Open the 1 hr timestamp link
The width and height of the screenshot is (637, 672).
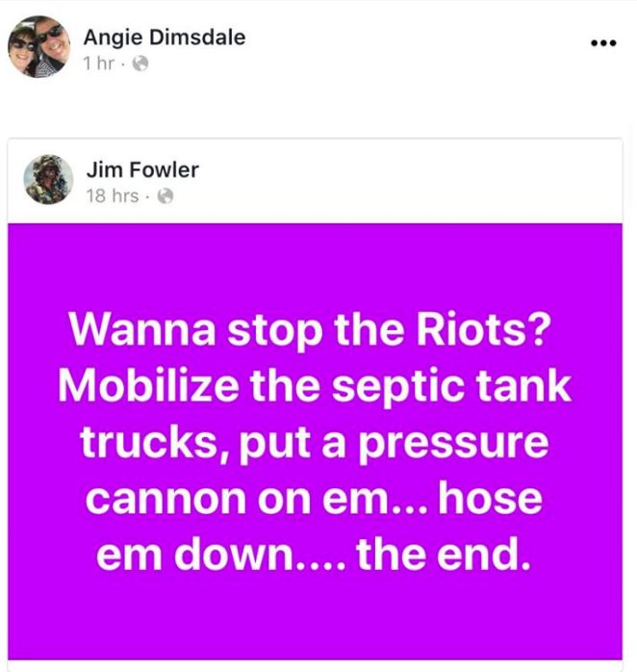99,64
